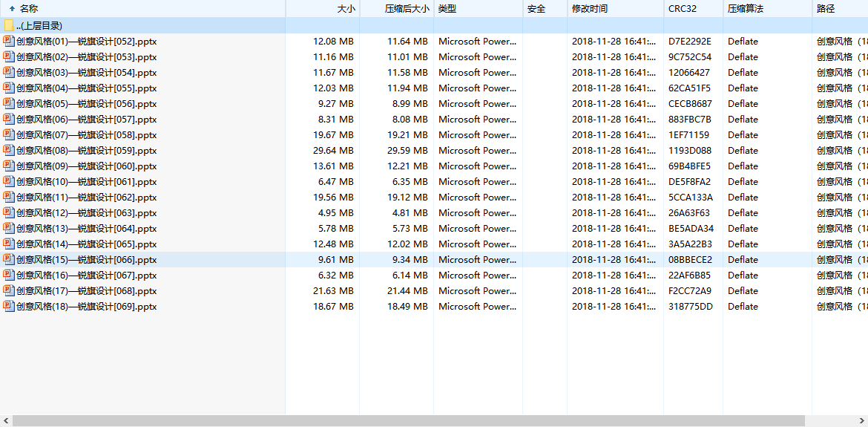Viewport: 868px width, 427px height.
Task: Click the PowerPoint icon of 创意风格(01) file
Action: click(x=9, y=41)
